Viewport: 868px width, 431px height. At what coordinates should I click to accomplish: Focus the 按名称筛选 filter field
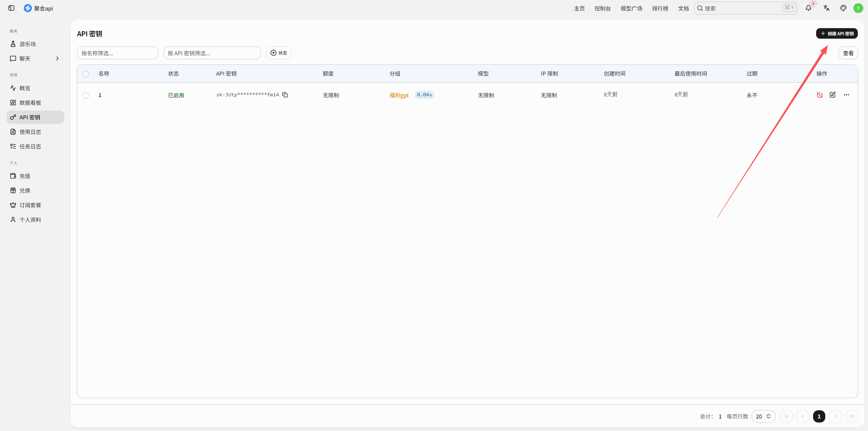(x=118, y=53)
